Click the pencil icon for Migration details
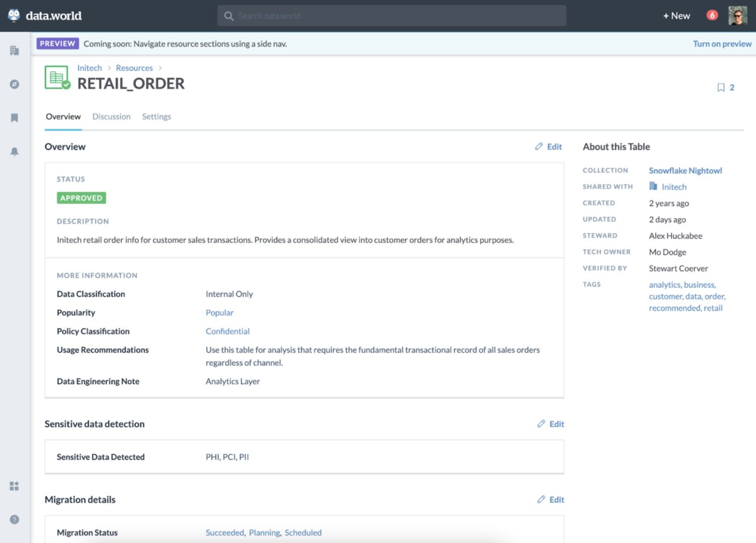 click(x=541, y=499)
